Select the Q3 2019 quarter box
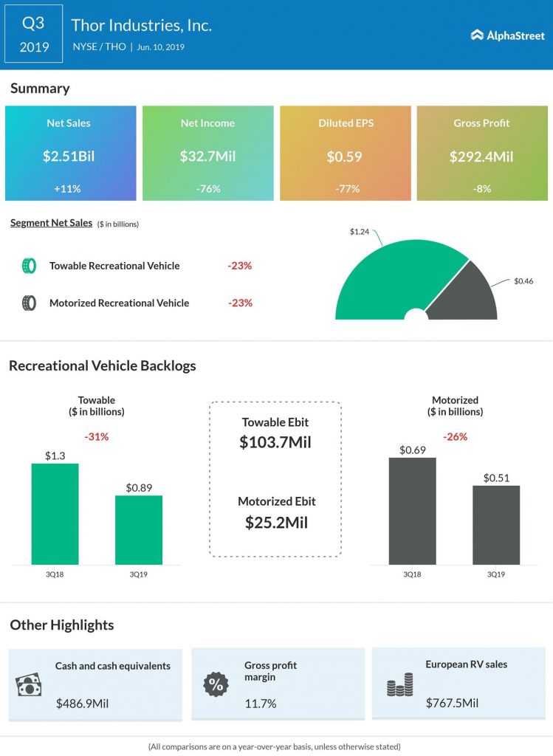 pyautogui.click(x=34, y=34)
